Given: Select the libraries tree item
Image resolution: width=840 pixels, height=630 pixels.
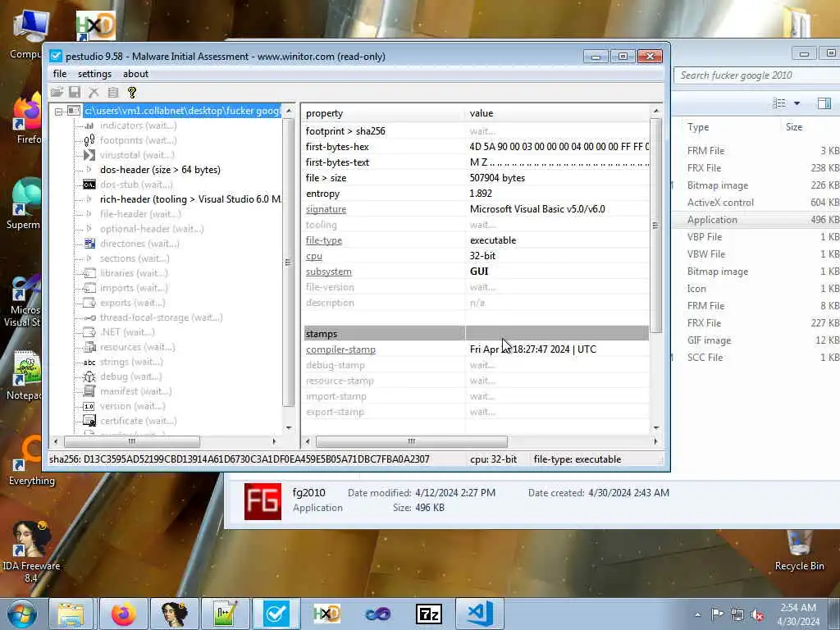Looking at the screenshot, I should point(134,273).
